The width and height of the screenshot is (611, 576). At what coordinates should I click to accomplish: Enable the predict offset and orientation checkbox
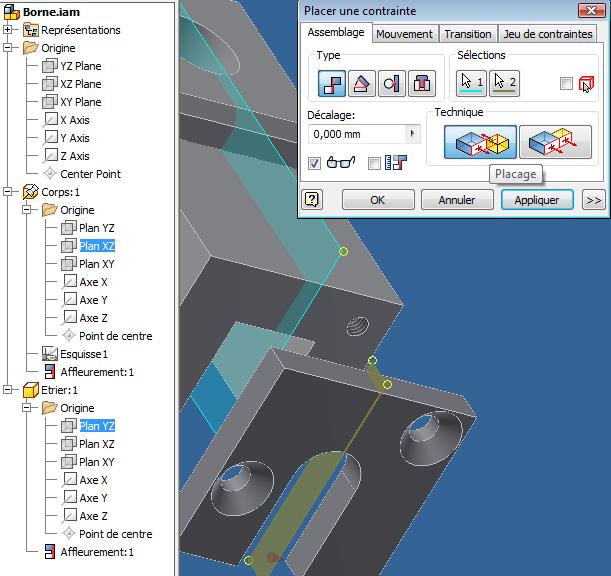pyautogui.click(x=374, y=163)
